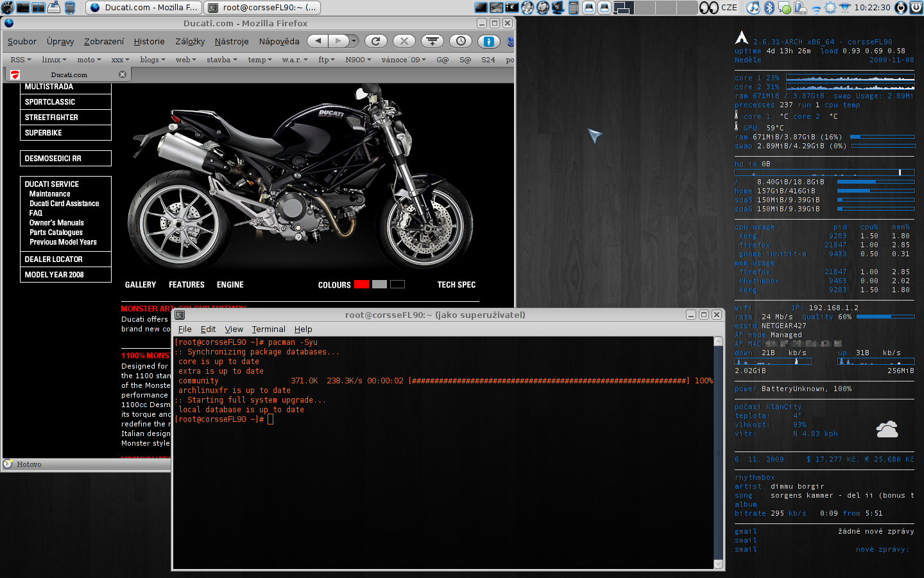Expand the stavba bookmarks folder
Screen dimensions: 924x578
coord(222,60)
